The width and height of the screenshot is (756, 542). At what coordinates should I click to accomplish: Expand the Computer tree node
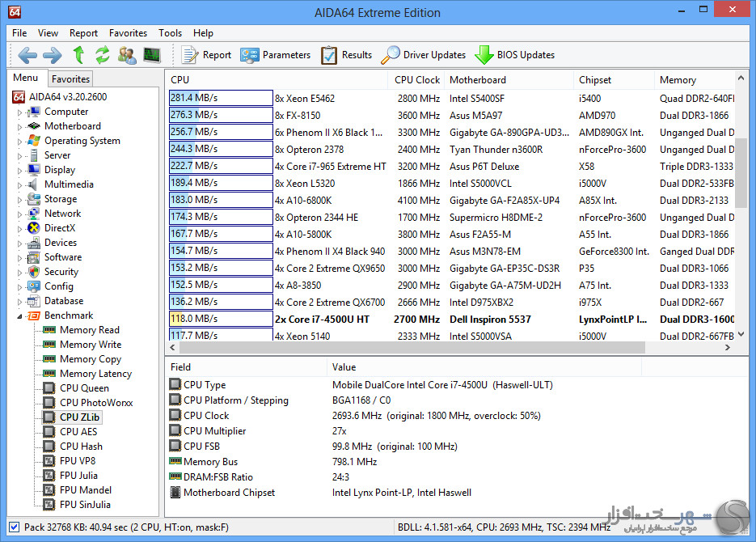point(19,112)
